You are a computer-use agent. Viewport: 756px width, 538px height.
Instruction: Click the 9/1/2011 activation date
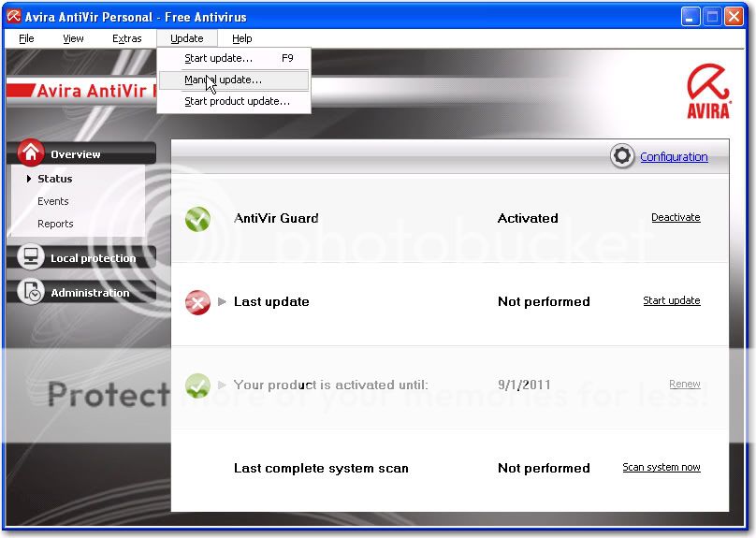tap(525, 385)
